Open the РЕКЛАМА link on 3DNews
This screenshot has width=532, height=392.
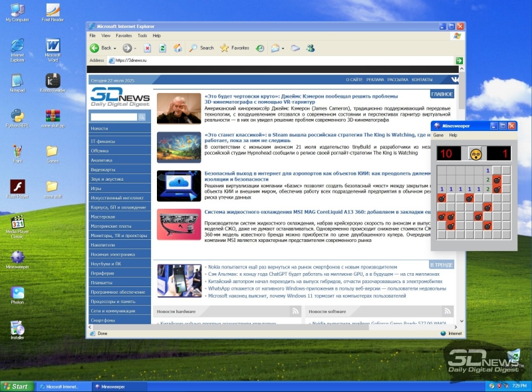pos(376,78)
